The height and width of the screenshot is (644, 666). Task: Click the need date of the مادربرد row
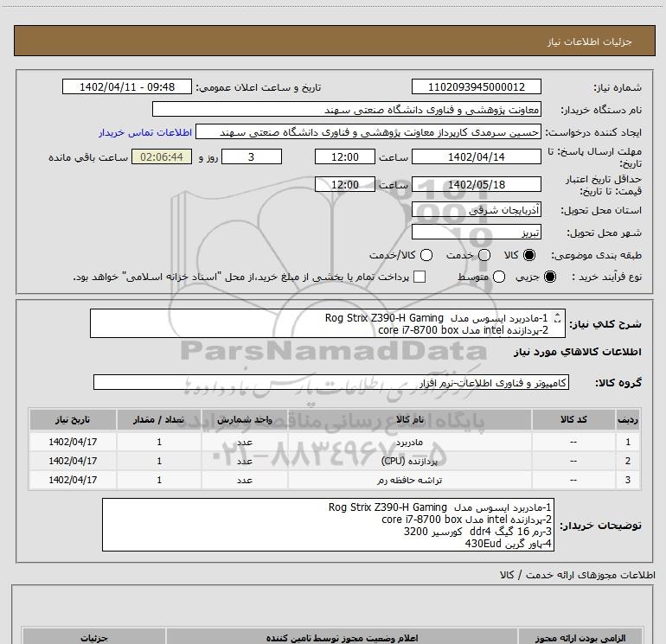click(x=73, y=442)
